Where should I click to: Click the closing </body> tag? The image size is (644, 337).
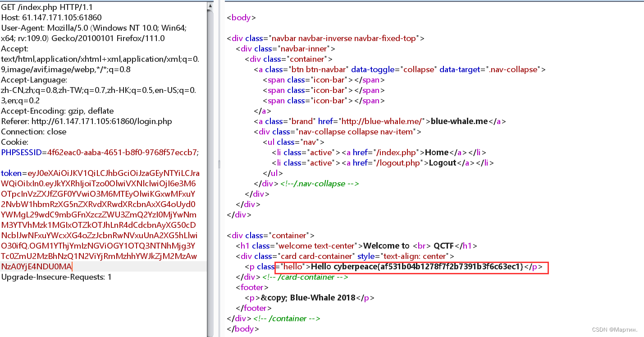(x=243, y=329)
